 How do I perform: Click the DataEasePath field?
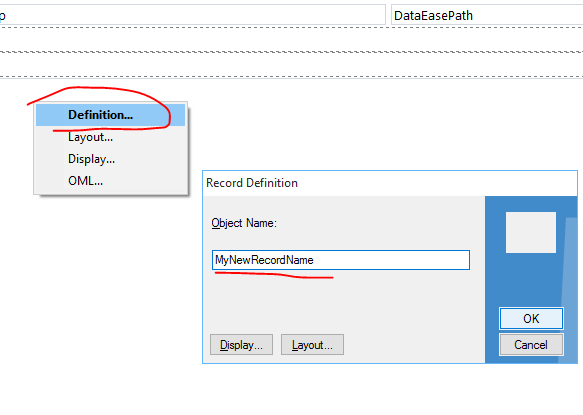(x=487, y=15)
